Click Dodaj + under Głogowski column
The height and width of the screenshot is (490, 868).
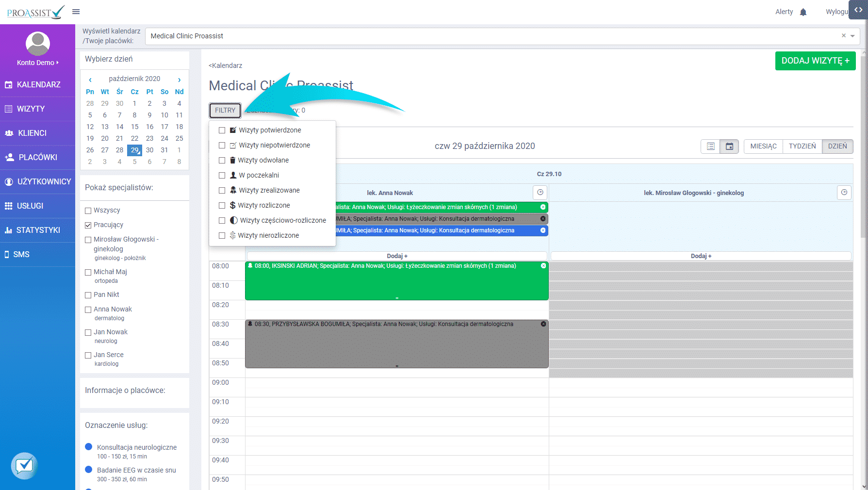tap(701, 256)
